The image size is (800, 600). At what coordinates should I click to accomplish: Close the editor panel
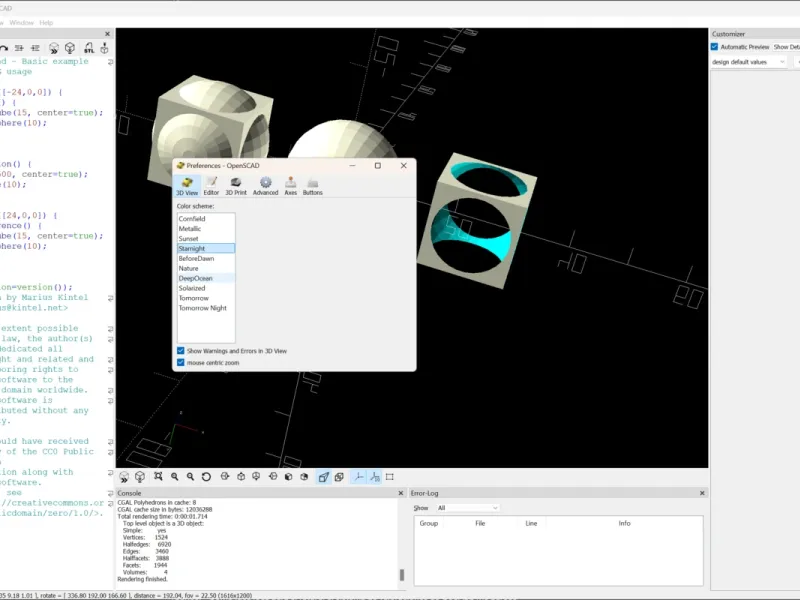point(107,34)
